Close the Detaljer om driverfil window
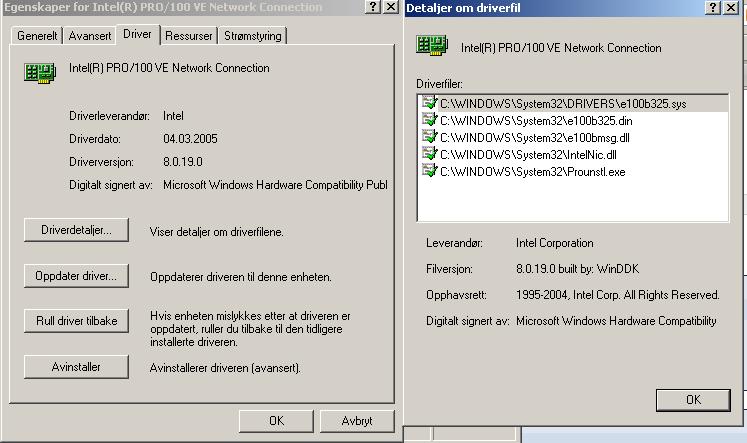 point(730,7)
